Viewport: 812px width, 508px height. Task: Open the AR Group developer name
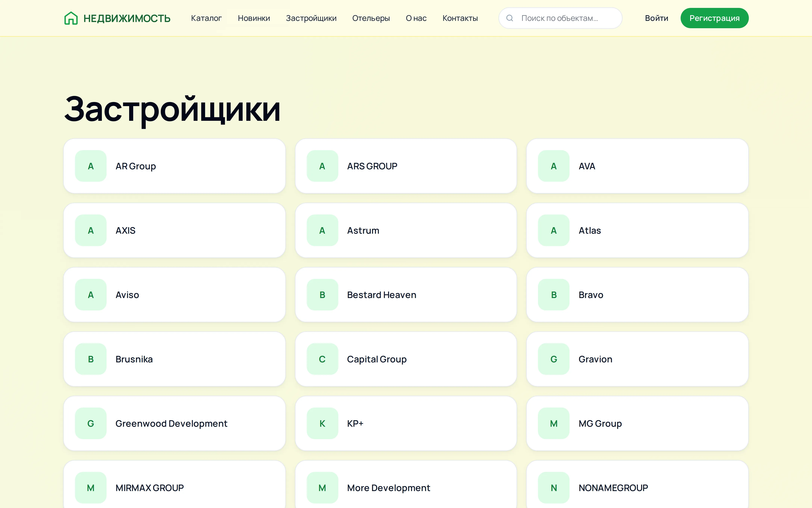[136, 166]
